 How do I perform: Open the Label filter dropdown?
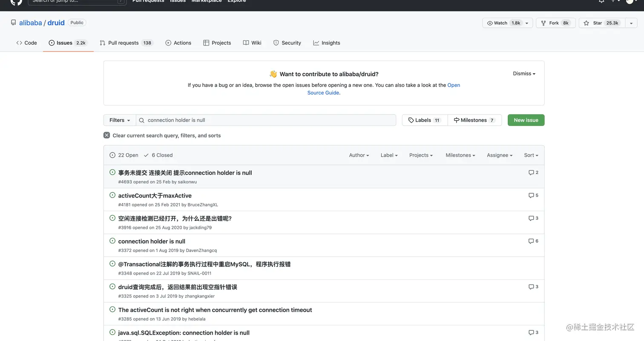point(389,155)
